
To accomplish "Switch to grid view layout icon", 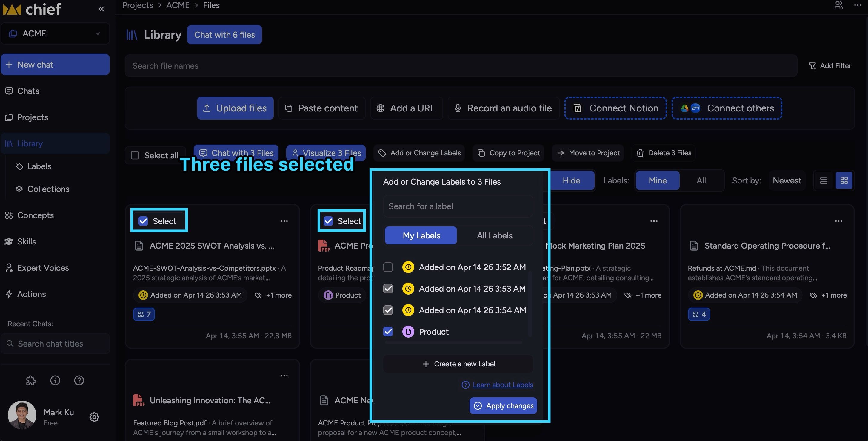I will (844, 180).
